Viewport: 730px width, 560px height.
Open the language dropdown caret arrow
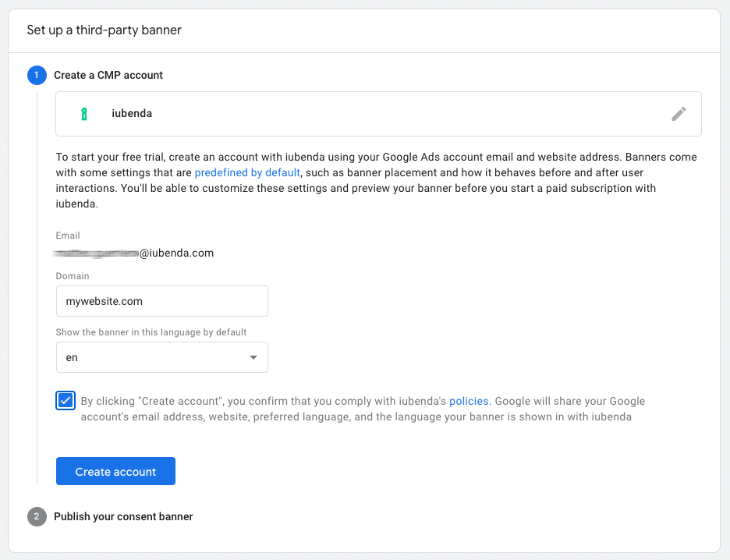pos(253,357)
